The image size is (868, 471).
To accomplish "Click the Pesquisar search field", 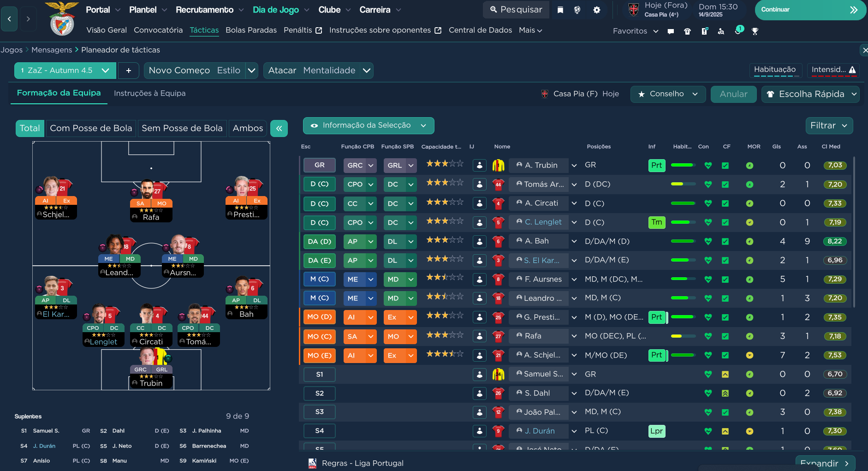I will pyautogui.click(x=516, y=10).
